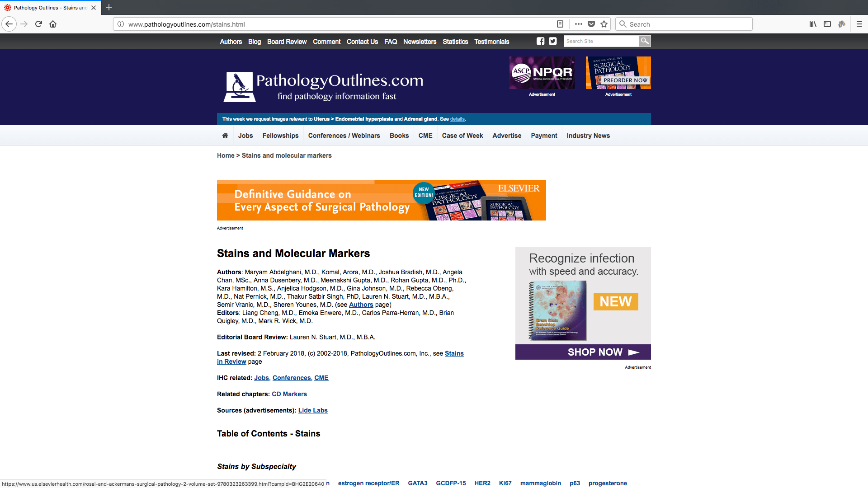Open a new browser tab with plus
Screen dimensions: 868x488
click(x=109, y=8)
